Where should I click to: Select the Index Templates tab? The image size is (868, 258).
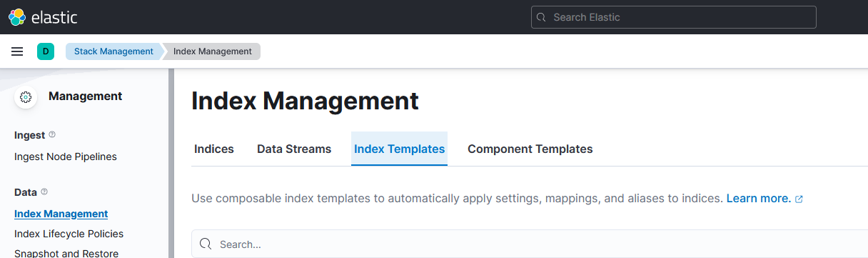[x=399, y=149]
